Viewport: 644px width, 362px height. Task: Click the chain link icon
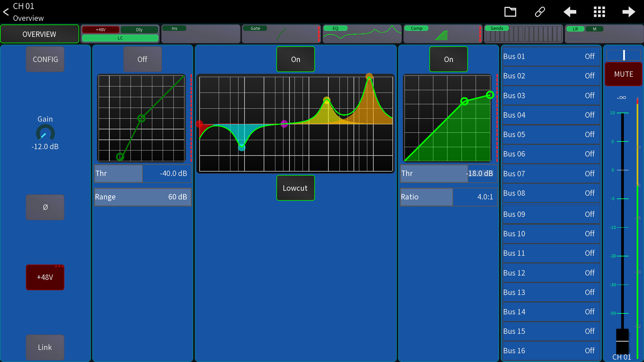(540, 12)
